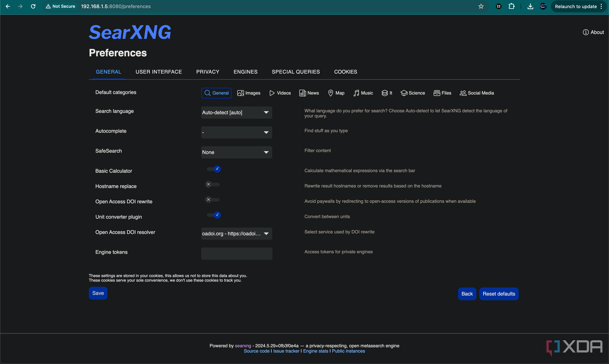Select the Map category

tap(336, 93)
